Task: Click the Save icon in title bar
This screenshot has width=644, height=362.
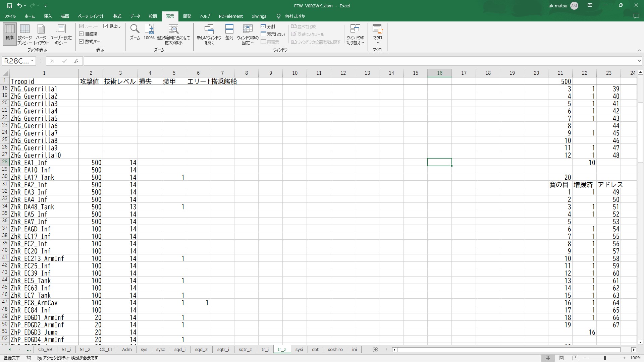Action: [x=9, y=6]
